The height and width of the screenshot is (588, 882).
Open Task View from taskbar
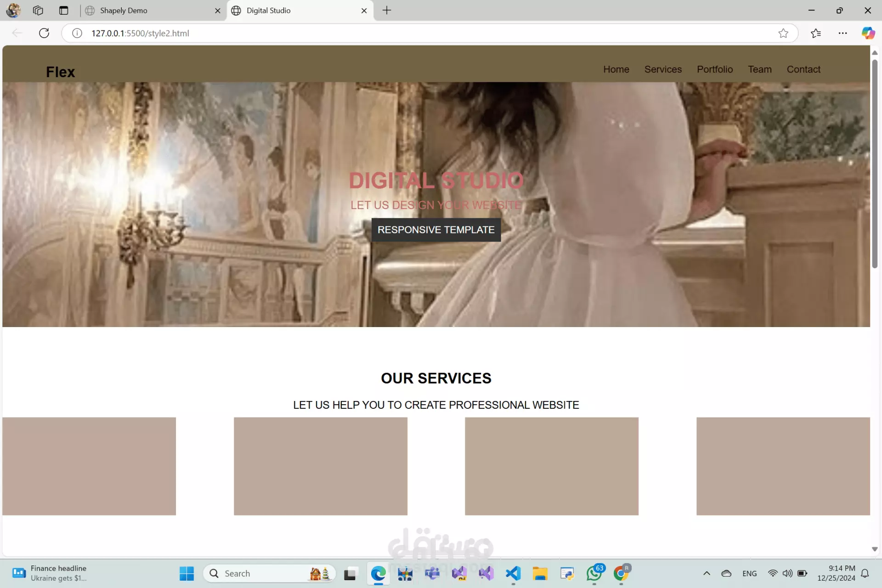tap(350, 573)
